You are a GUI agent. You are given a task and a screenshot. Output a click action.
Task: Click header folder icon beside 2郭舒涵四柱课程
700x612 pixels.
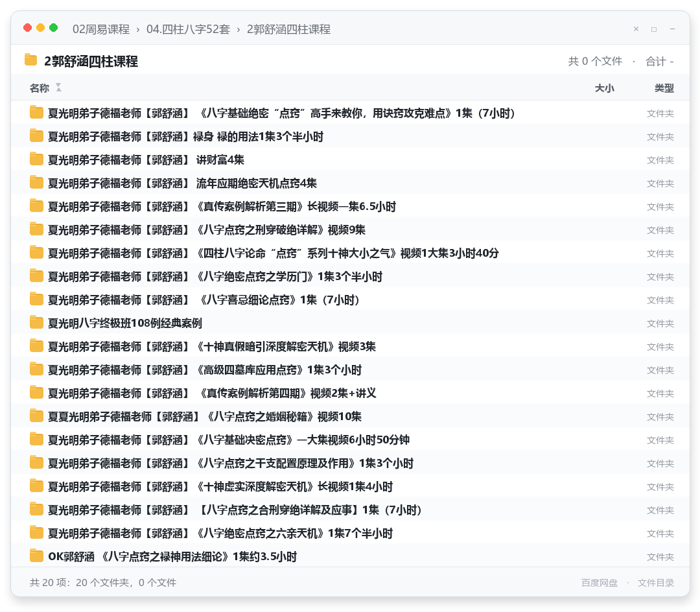31,60
